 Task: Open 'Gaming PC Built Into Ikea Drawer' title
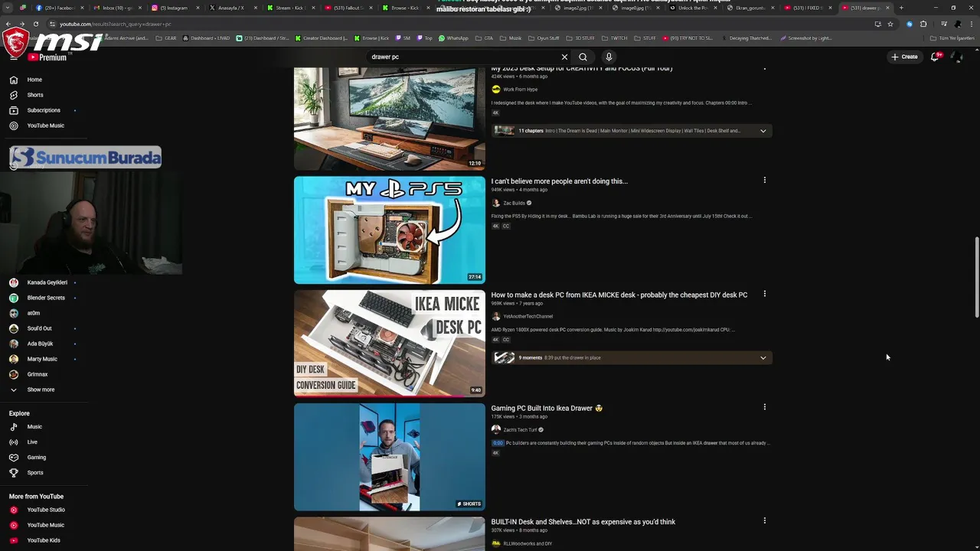(547, 408)
